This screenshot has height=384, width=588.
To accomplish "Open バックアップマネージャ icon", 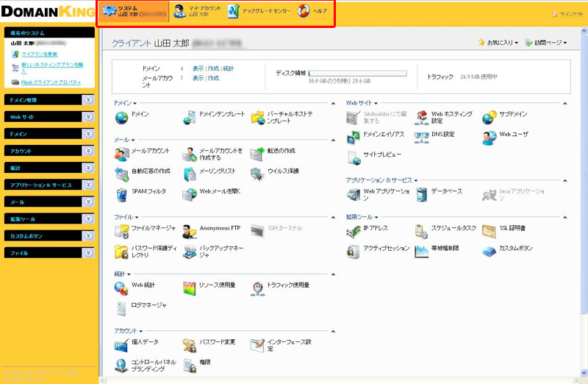I will (x=190, y=252).
